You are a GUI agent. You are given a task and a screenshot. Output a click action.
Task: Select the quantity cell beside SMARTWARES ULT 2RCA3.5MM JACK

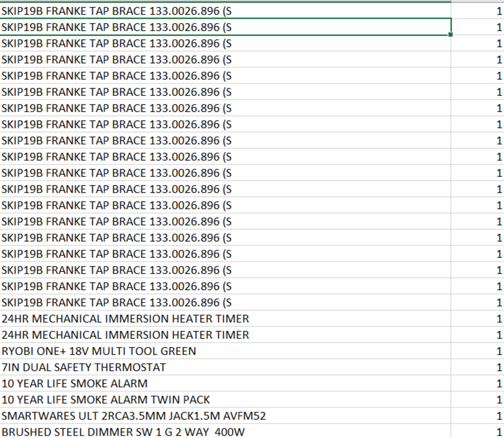[477, 416]
